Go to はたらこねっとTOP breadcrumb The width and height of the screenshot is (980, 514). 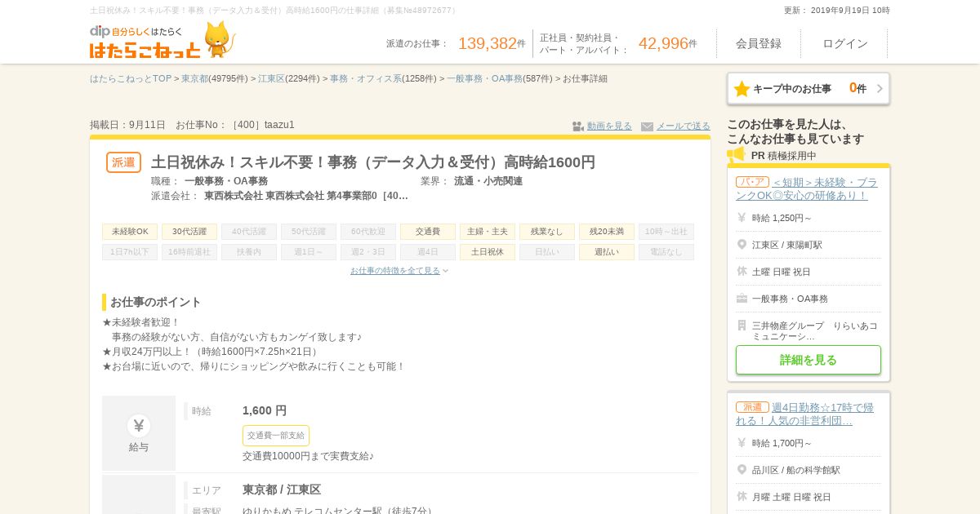(x=131, y=79)
